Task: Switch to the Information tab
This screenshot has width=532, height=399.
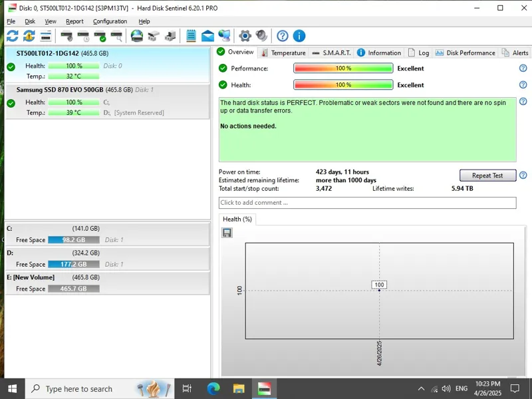Action: 379,53
